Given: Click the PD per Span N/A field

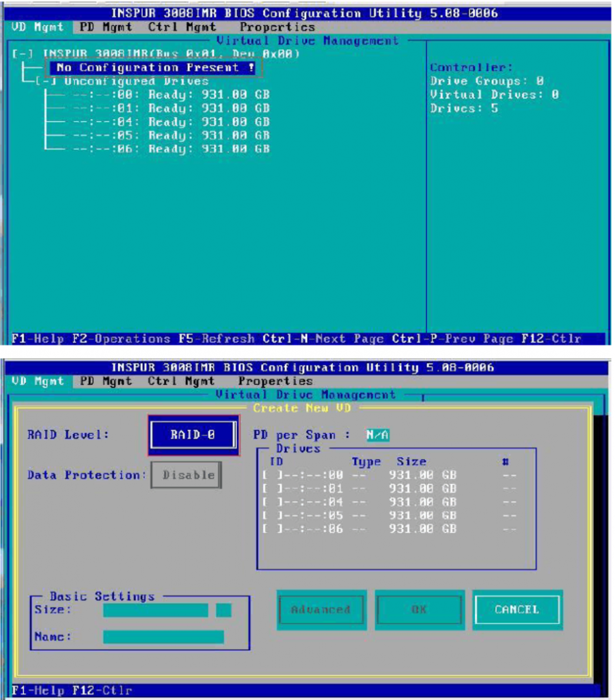Looking at the screenshot, I should click(377, 435).
